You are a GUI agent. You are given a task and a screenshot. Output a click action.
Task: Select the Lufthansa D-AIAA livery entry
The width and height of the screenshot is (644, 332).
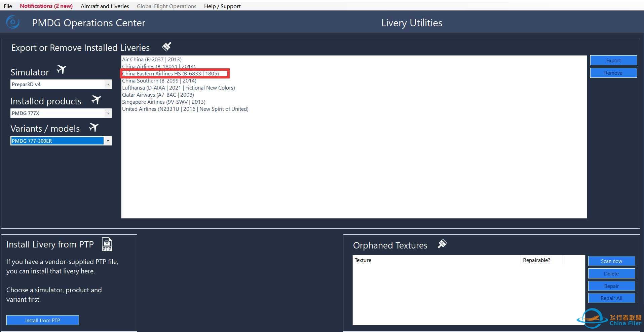(x=178, y=88)
